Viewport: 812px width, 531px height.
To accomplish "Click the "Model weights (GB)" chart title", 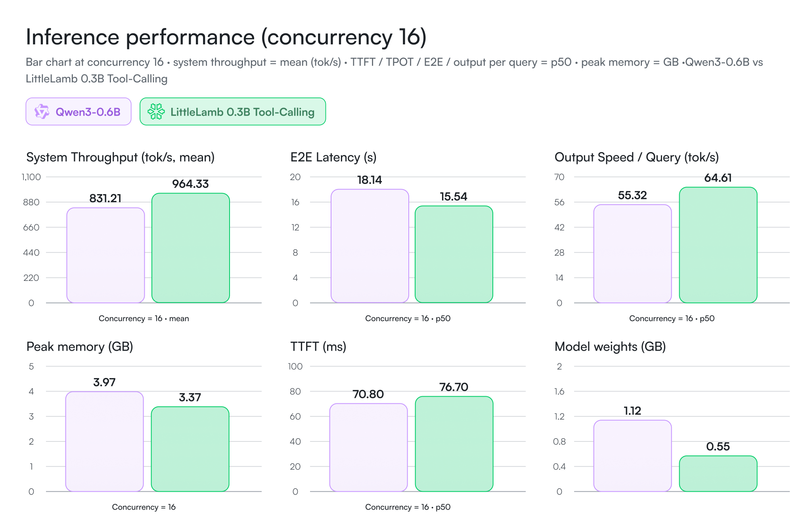I will 610,347.
